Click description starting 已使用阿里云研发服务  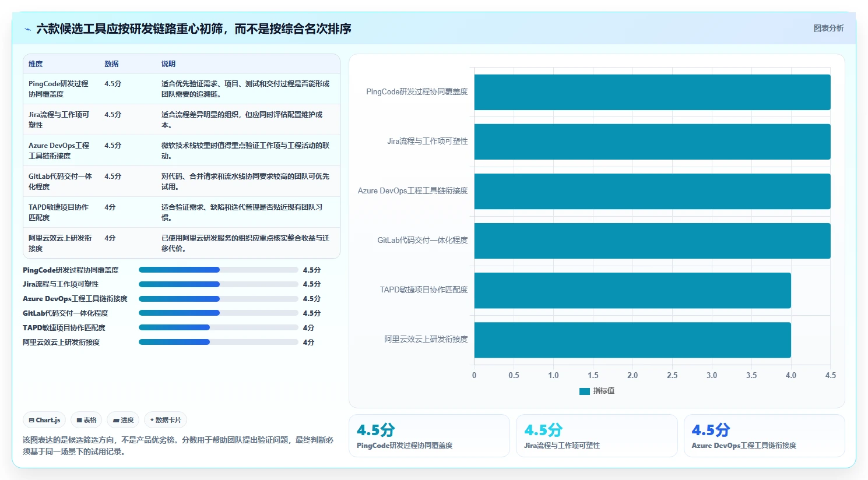(245, 243)
